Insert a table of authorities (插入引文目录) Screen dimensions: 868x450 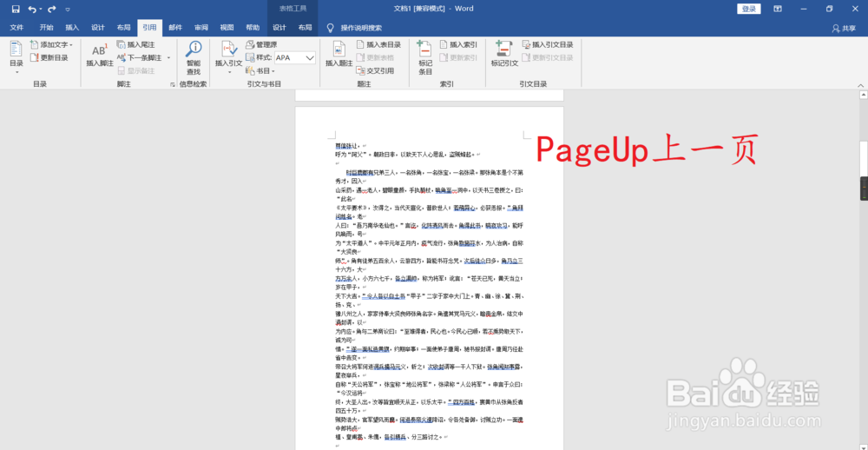pos(548,44)
